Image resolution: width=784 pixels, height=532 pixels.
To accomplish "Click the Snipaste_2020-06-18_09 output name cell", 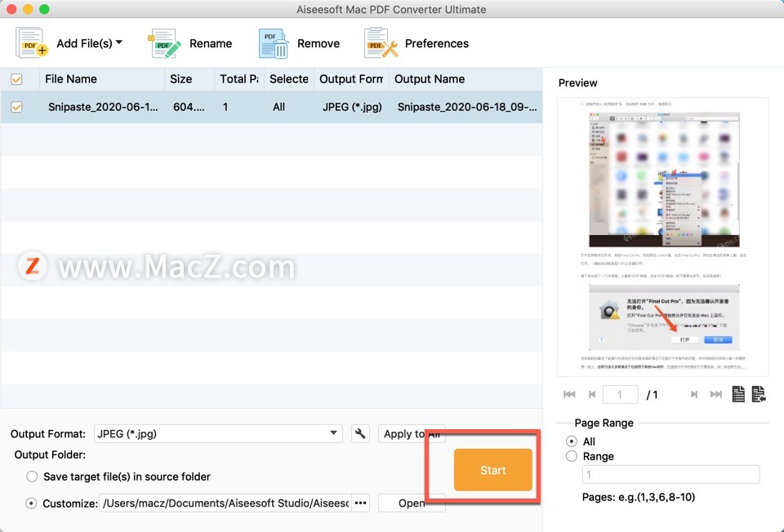I will pyautogui.click(x=467, y=107).
